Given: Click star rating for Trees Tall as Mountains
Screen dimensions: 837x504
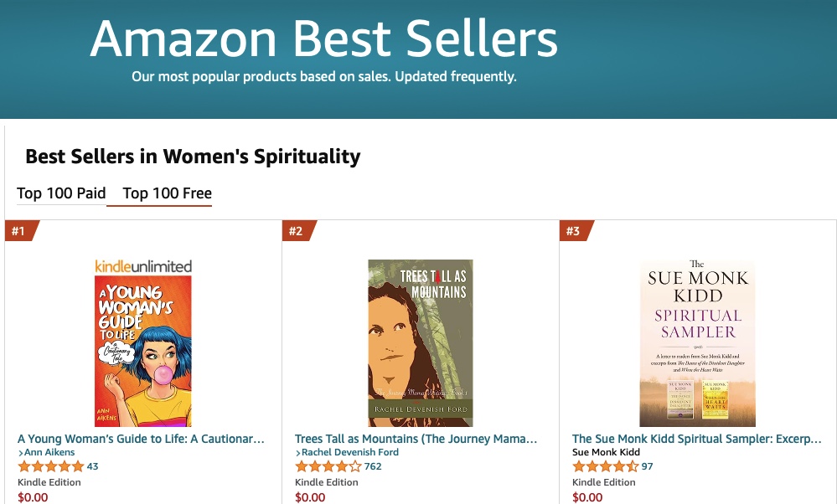Looking at the screenshot, I should [328, 466].
